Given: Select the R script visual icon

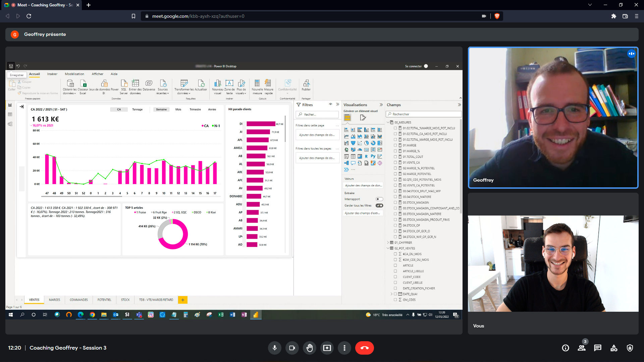Looking at the screenshot, I should point(366,157).
